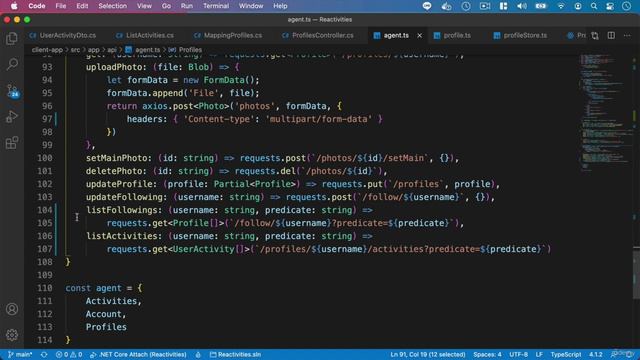Screen dimensions: 640x360
Task: Switch to the UserActivityDto.cs tab
Action: (62, 36)
